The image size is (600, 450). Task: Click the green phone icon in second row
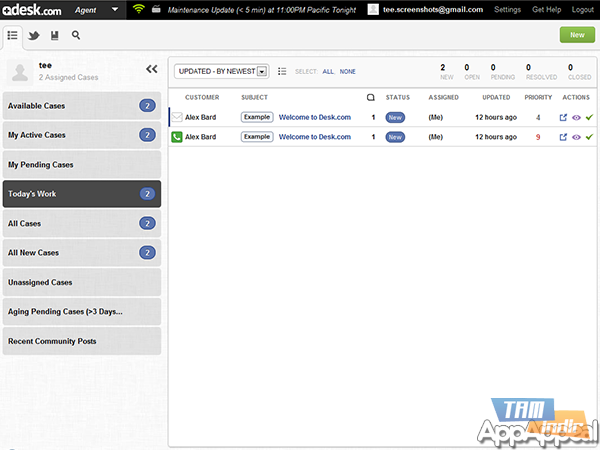coord(177,137)
